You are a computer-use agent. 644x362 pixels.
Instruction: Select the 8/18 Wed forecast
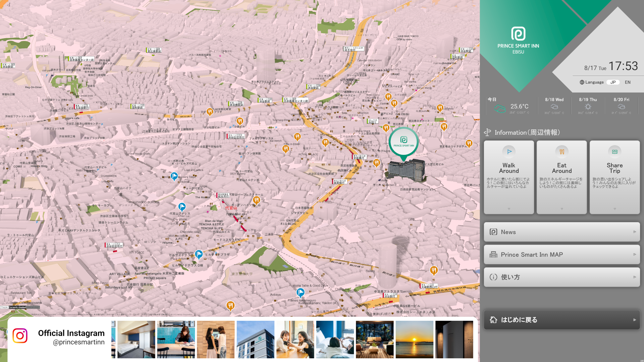click(554, 106)
